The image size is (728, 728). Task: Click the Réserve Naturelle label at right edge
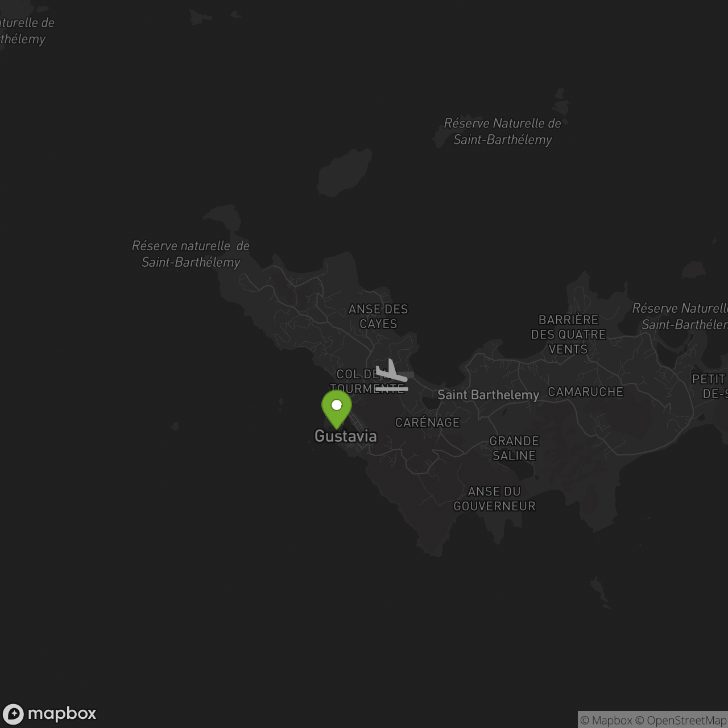pos(680,316)
